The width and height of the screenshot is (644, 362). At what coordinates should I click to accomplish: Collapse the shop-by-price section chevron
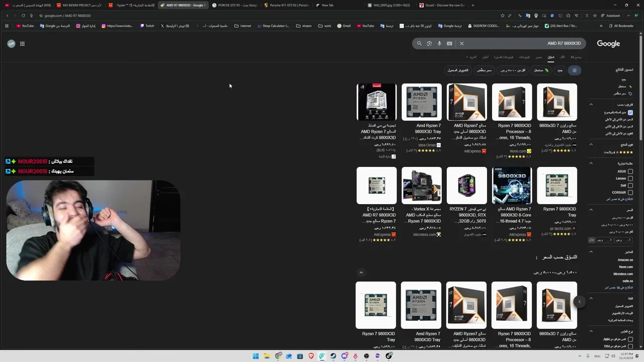[361, 273]
